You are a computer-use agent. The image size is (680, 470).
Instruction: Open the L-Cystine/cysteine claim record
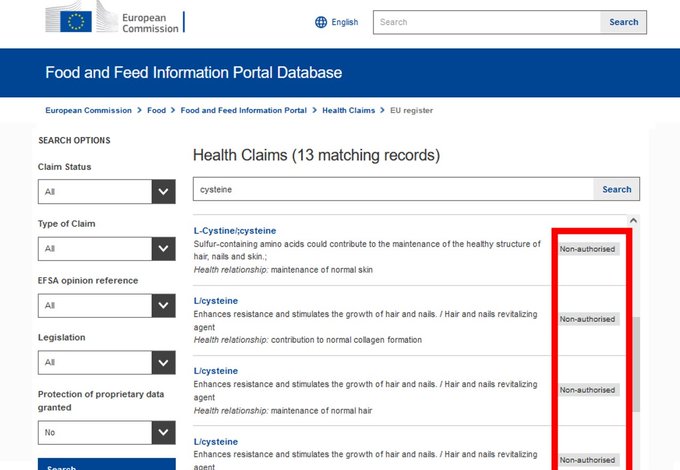pos(235,231)
